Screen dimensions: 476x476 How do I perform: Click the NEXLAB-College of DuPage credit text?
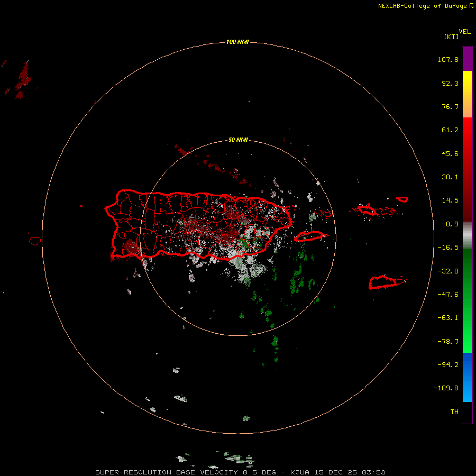pyautogui.click(x=425, y=6)
